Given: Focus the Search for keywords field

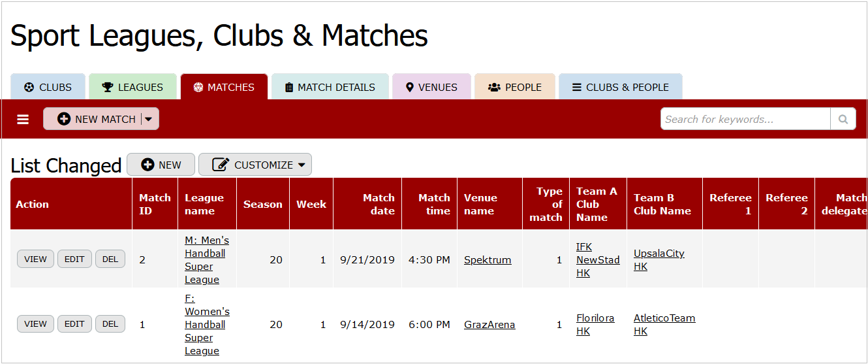Looking at the screenshot, I should point(745,119).
